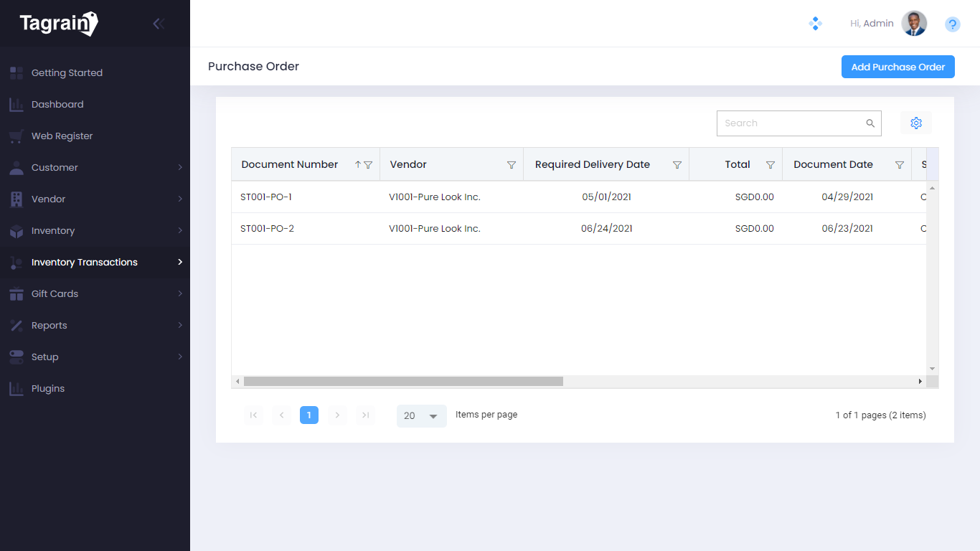Open the items per page dropdown

[x=421, y=415]
